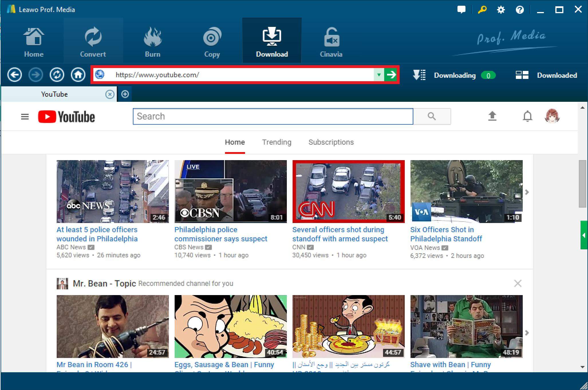Open Leawo settings via the gear icon
588x390 pixels.
[x=500, y=9]
